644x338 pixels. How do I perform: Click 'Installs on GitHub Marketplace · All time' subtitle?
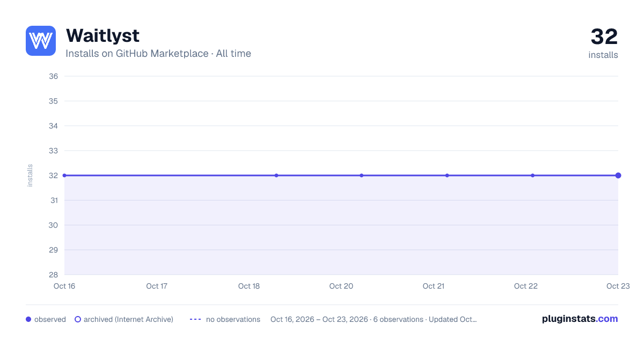(x=158, y=54)
